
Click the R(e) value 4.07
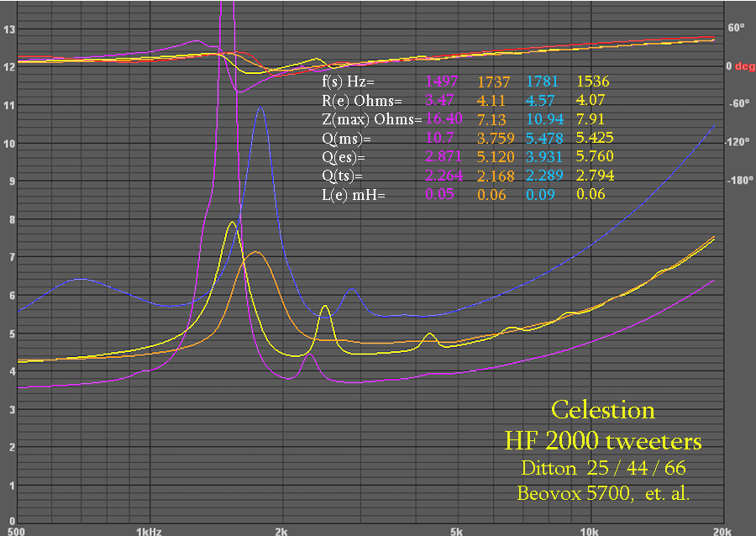click(x=591, y=100)
